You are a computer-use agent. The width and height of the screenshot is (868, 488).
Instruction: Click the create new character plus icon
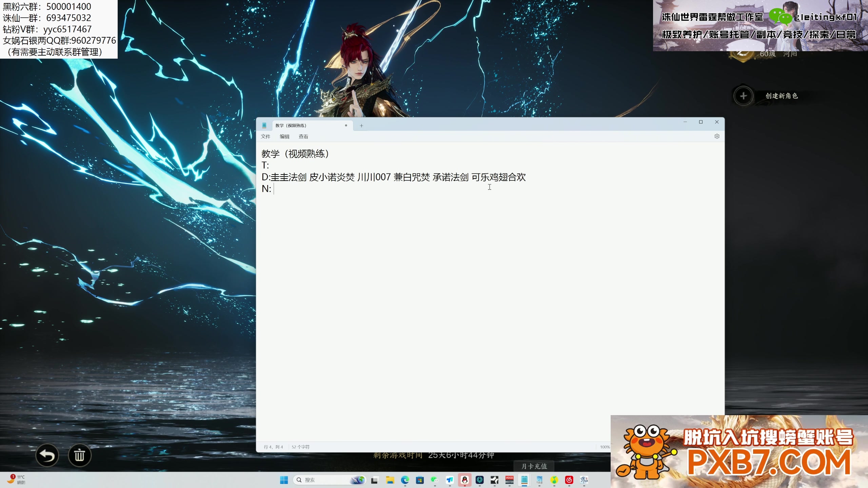[743, 96]
